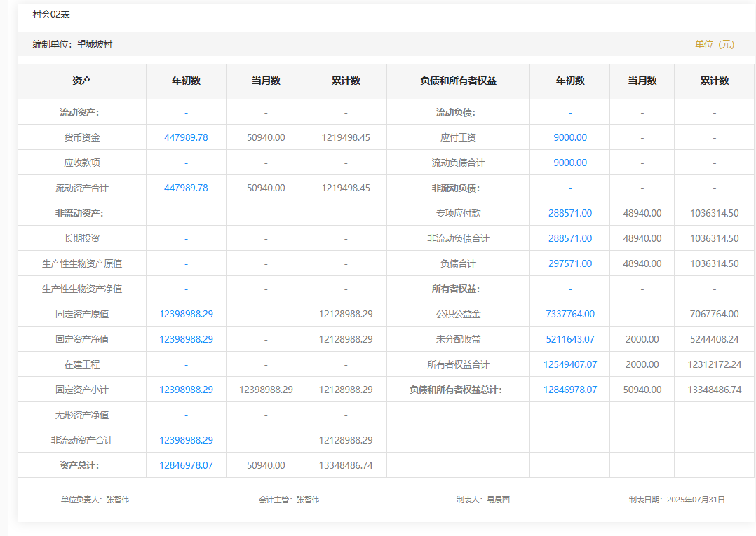The height and width of the screenshot is (536, 756).
Task: Click 资产总计 年初数 value 12846978.07
Action: [x=186, y=465]
